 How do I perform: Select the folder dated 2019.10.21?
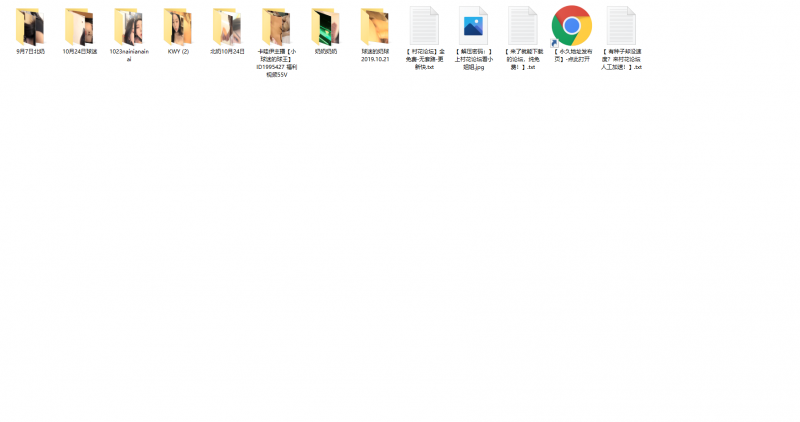(375, 26)
